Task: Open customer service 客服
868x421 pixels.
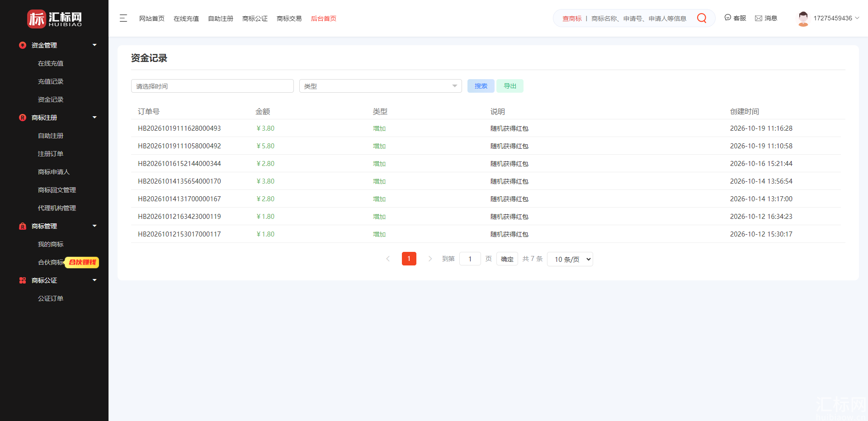Action: 735,18
